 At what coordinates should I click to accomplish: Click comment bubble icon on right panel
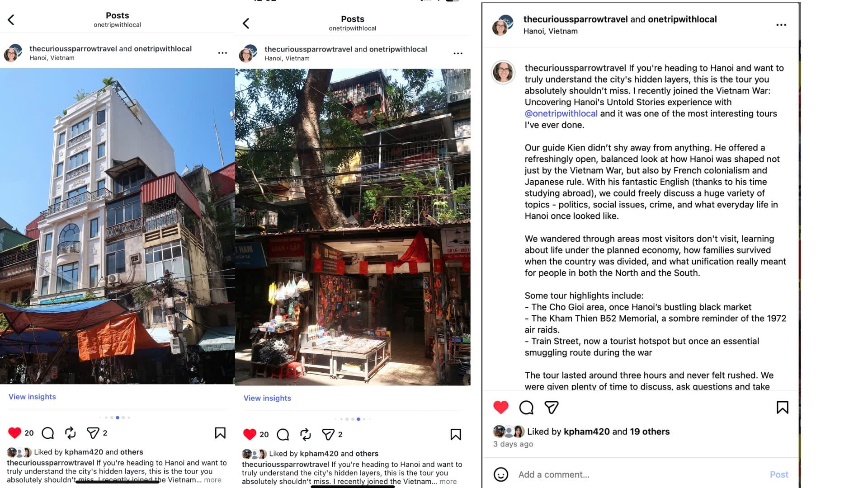click(x=526, y=408)
